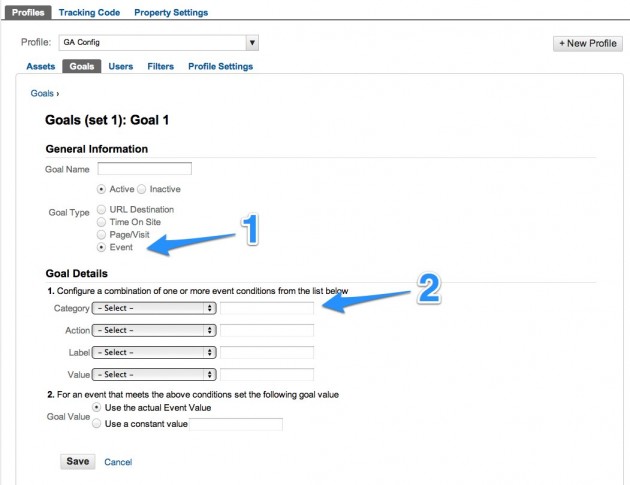
Task: Open the Action condition dropdown
Action: pyautogui.click(x=154, y=330)
